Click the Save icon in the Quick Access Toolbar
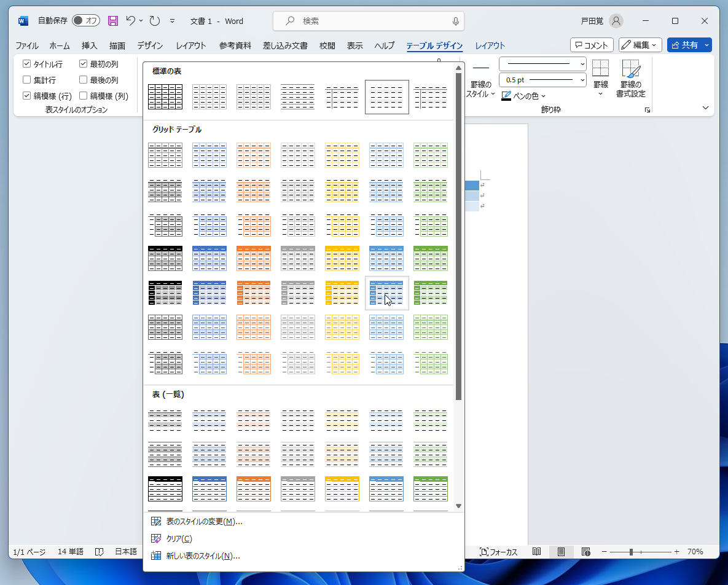Viewport: 728px width, 585px height. pos(112,20)
